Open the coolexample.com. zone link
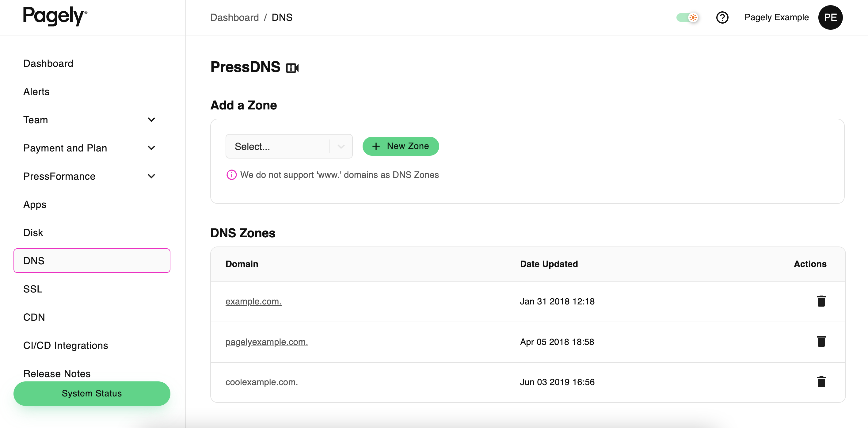The width and height of the screenshot is (868, 428). tap(261, 382)
